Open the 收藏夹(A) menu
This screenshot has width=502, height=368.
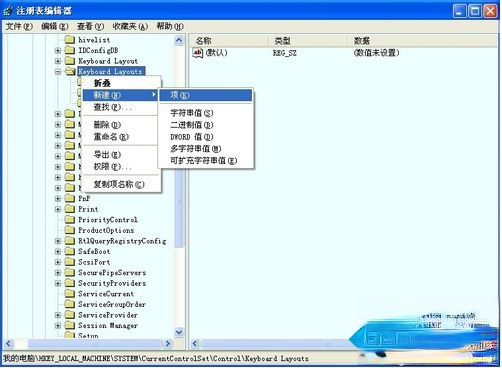(x=130, y=26)
